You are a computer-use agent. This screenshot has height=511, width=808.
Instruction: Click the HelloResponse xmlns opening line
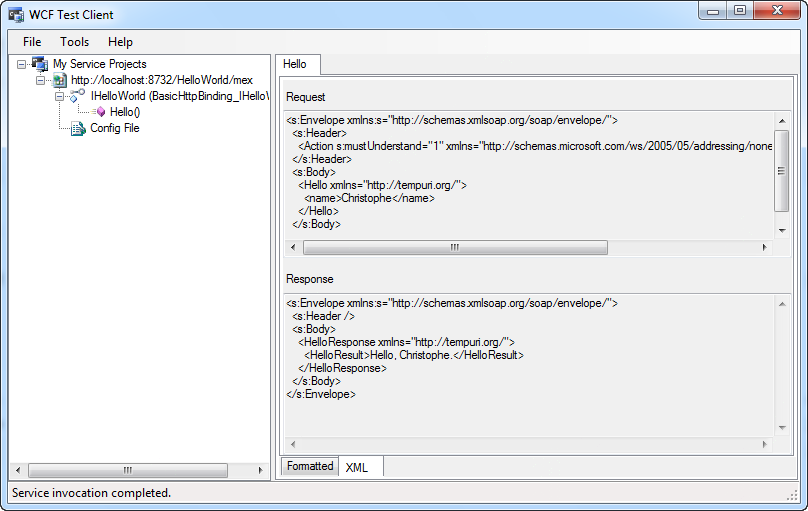point(406,342)
